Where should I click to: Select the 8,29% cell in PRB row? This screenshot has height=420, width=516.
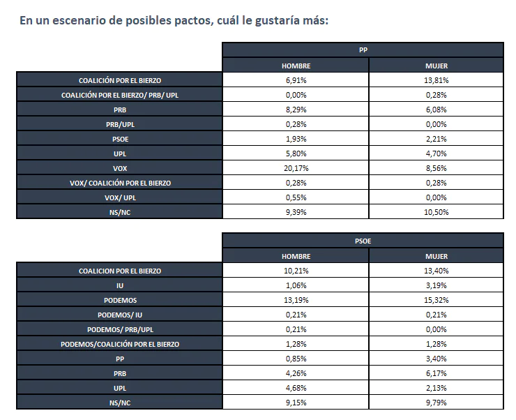(296, 110)
